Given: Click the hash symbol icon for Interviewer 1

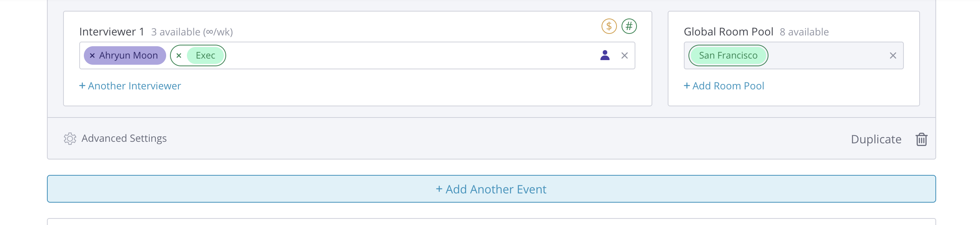Looking at the screenshot, I should click(x=629, y=26).
